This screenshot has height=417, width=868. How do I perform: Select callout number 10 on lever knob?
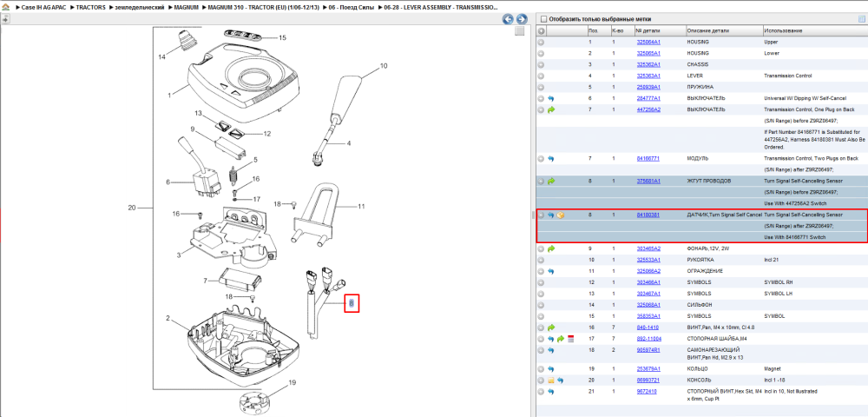[384, 66]
